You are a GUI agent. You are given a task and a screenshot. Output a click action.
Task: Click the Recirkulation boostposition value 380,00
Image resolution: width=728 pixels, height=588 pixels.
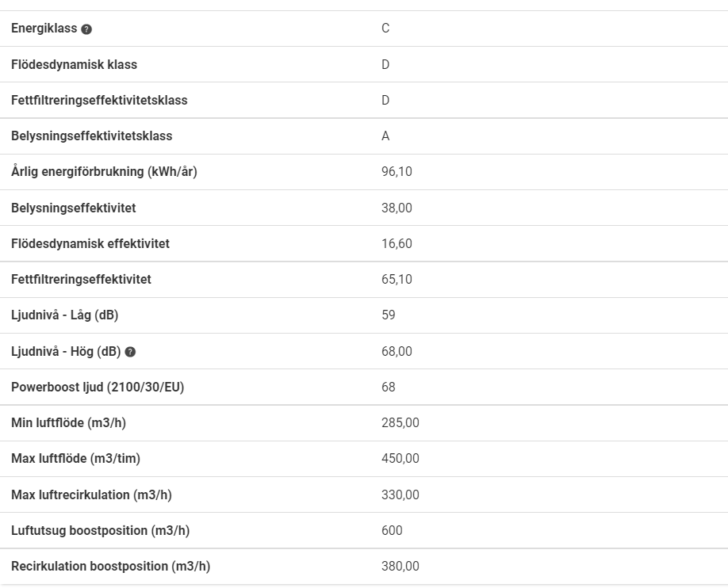[400, 566]
